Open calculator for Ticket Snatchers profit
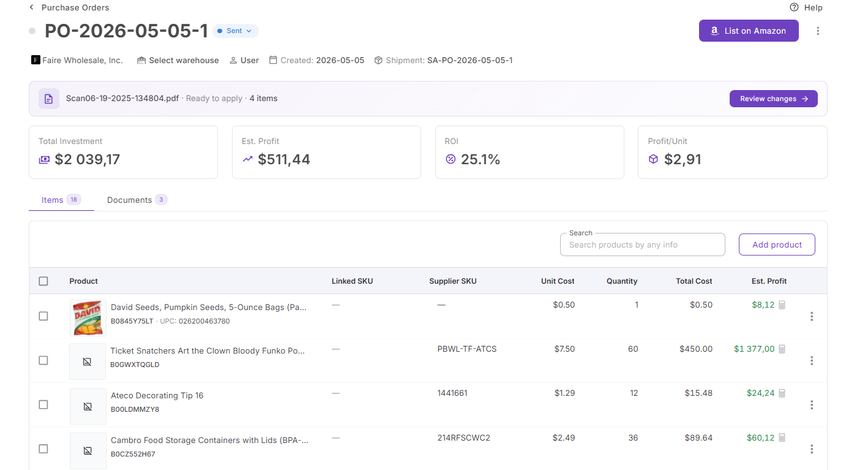Viewport: 868px width, 470px height. tap(782, 349)
